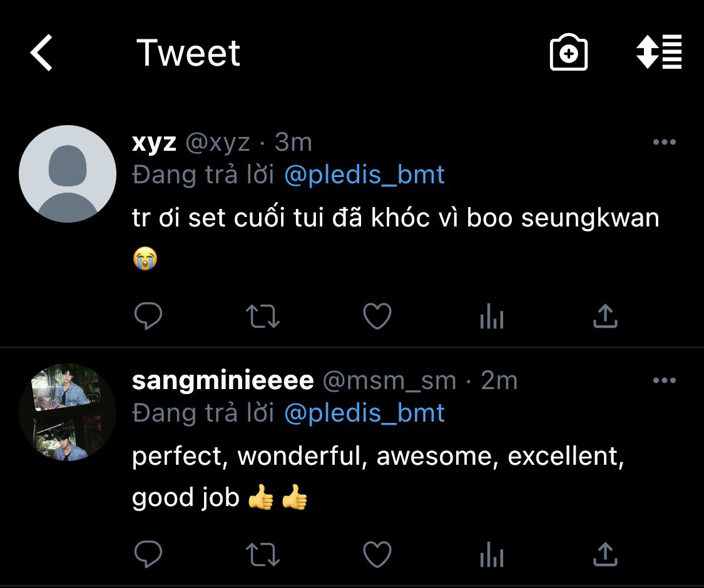The height and width of the screenshot is (588, 704).
Task: Retweet xyz's tweet about boo seungkwan
Action: (x=263, y=317)
